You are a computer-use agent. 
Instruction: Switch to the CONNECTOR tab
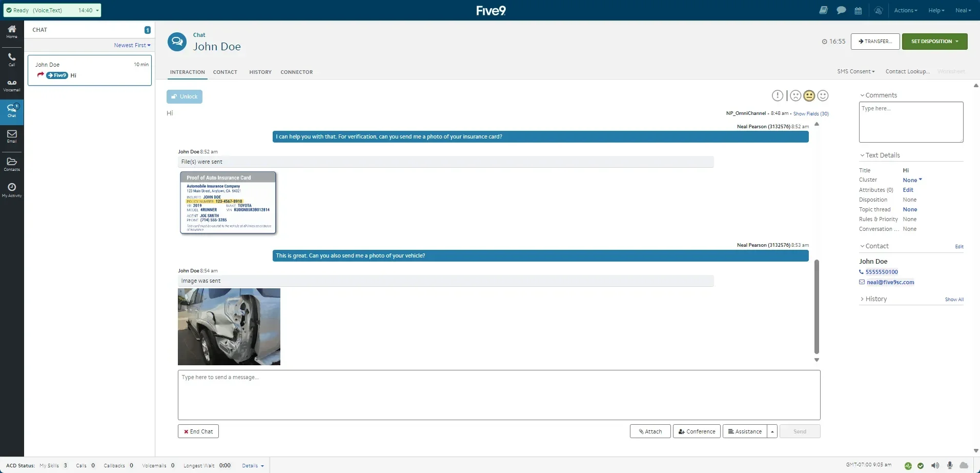296,72
